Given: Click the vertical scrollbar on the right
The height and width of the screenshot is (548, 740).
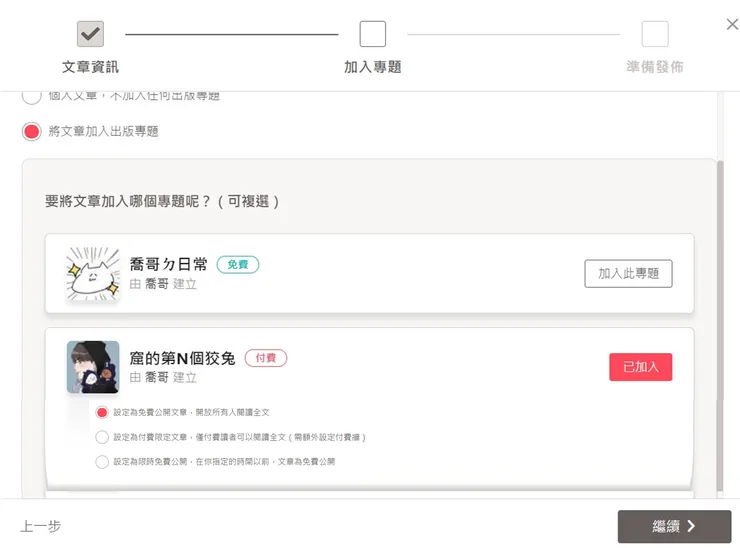Looking at the screenshot, I should [722, 320].
